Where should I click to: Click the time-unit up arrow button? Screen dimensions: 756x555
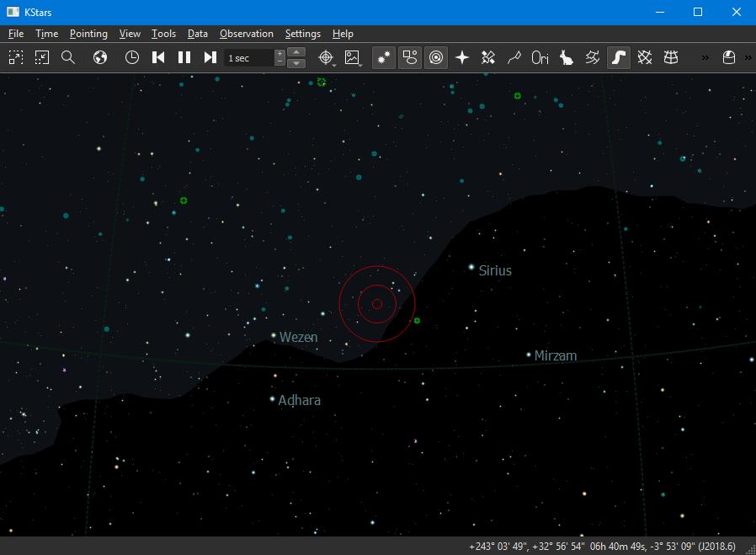click(296, 52)
